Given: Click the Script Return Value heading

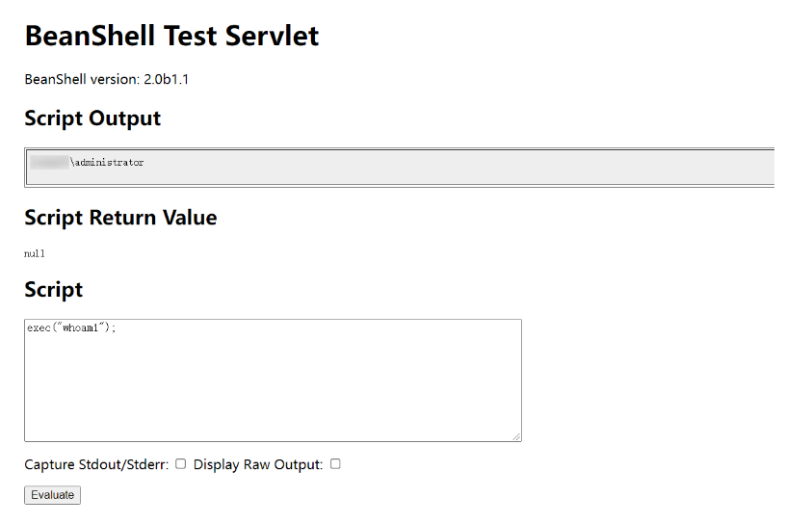Looking at the screenshot, I should (120, 218).
